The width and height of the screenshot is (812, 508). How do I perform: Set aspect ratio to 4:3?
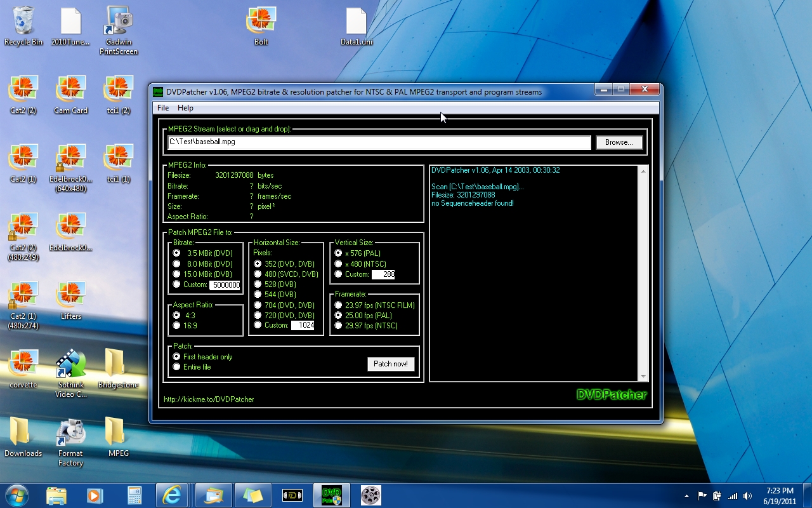coord(177,315)
